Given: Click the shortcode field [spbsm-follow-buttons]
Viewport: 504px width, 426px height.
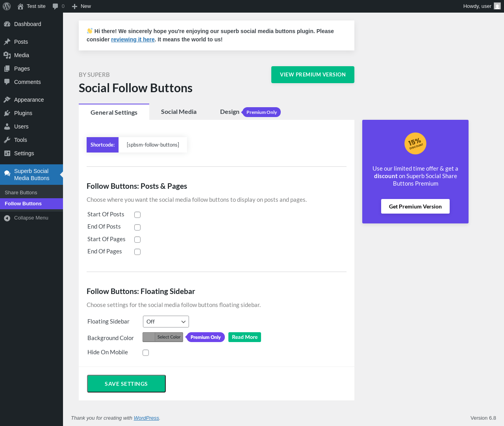Looking at the screenshot, I should click(x=153, y=145).
